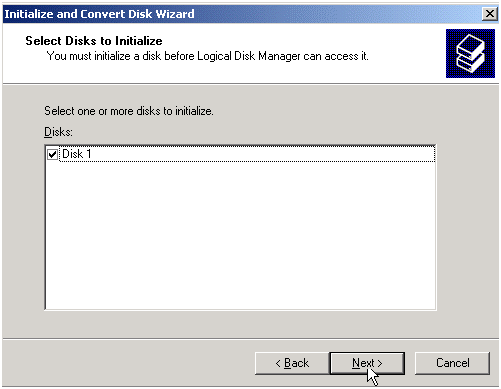Click empty space inside the Disks list box
501x389 pixels.
pyautogui.click(x=240, y=233)
